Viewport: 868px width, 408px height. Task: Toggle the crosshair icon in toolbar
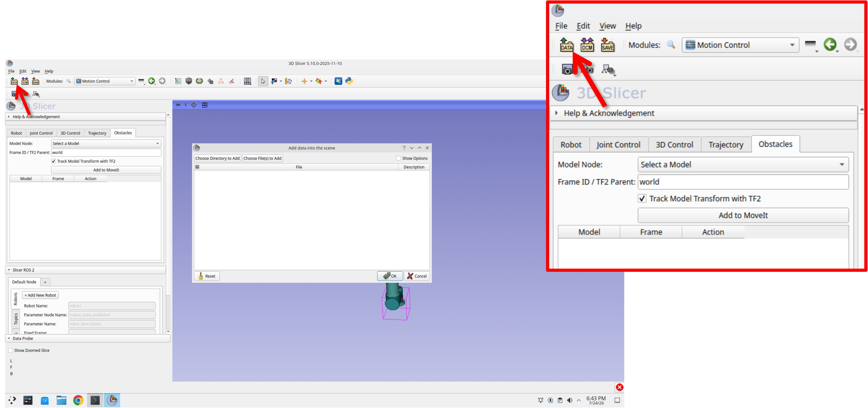pyautogui.click(x=304, y=81)
